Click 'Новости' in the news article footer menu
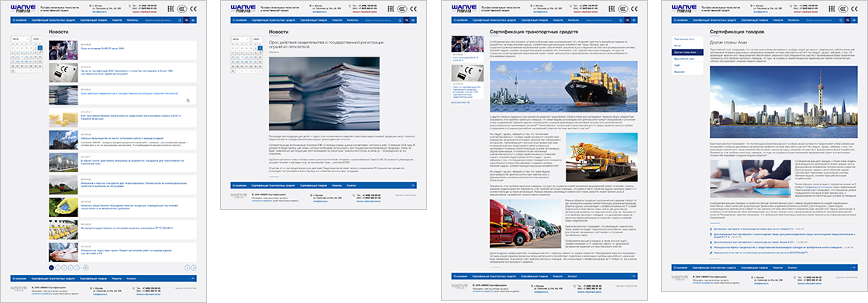Screen dimensions: 868x303 click(337, 185)
